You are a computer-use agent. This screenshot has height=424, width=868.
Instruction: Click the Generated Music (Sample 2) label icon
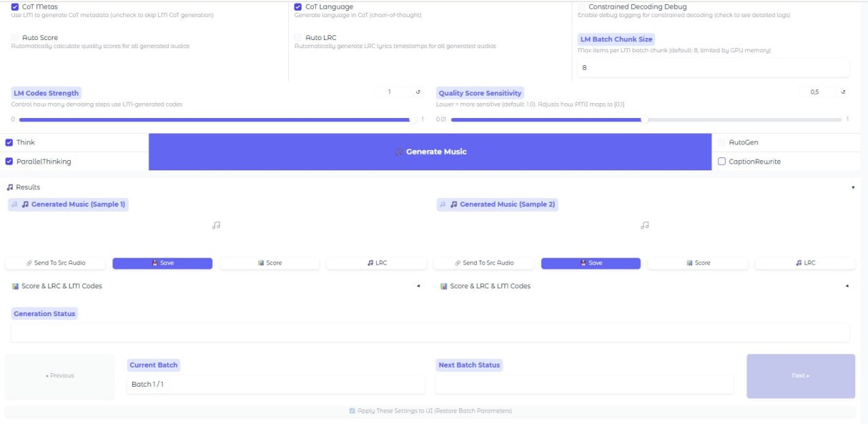point(443,204)
